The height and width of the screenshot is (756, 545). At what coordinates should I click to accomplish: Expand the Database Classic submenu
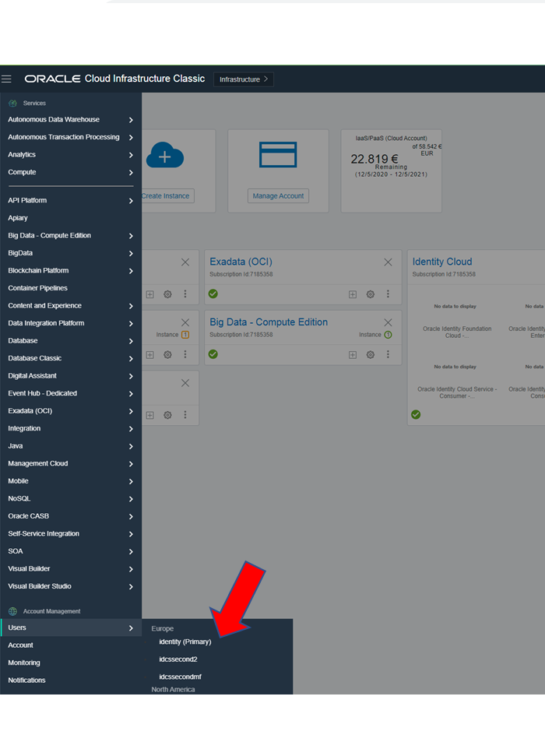click(x=131, y=358)
